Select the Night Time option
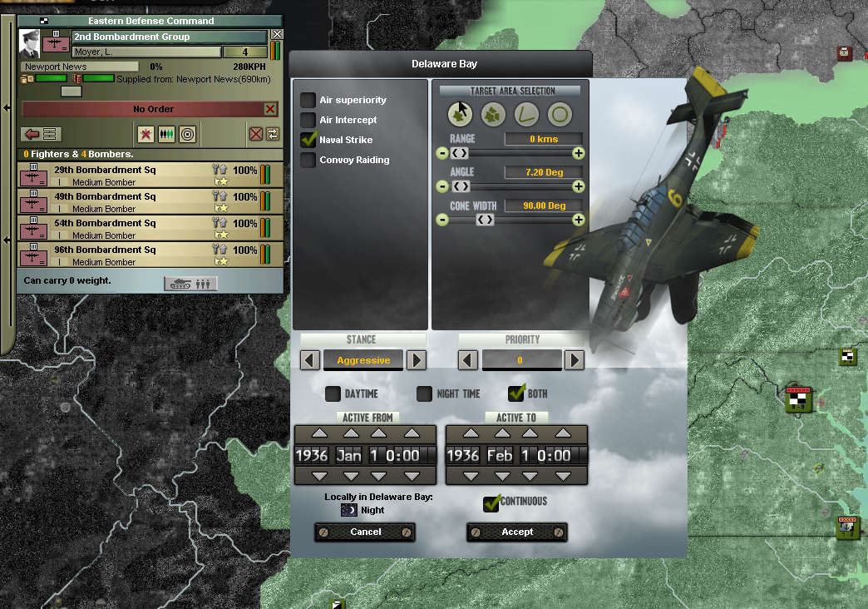 click(424, 394)
